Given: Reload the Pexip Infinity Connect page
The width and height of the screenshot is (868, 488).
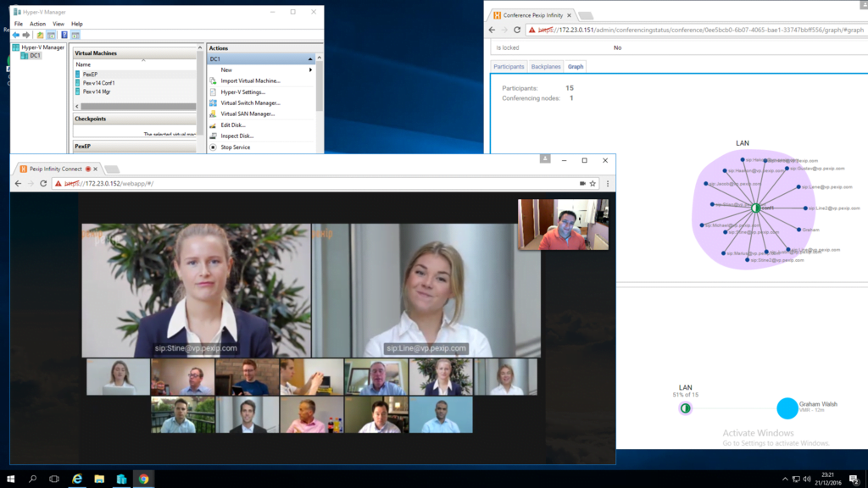Looking at the screenshot, I should pyautogui.click(x=43, y=183).
